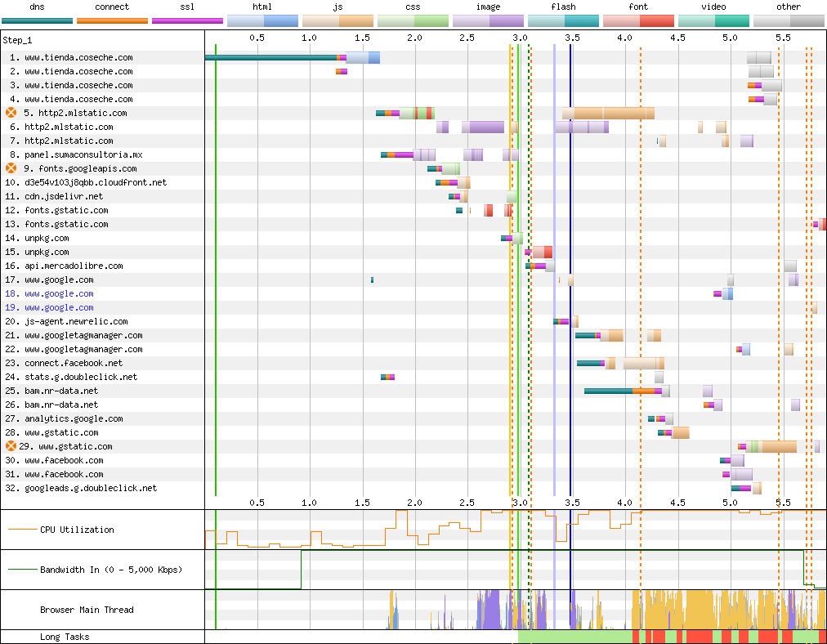Click the CPU Utilization legend label
This screenshot has height=644, width=827.
77,530
